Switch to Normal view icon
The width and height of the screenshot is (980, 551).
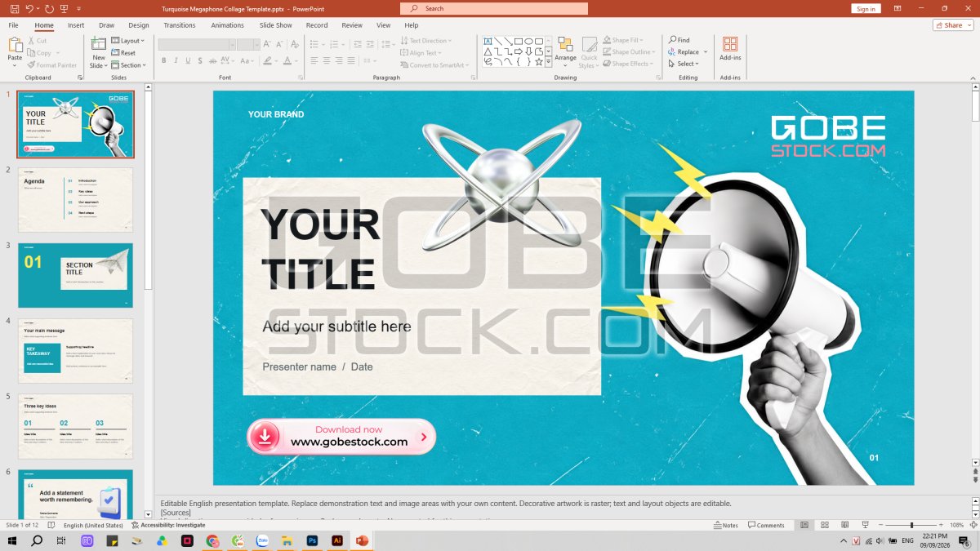click(x=804, y=525)
